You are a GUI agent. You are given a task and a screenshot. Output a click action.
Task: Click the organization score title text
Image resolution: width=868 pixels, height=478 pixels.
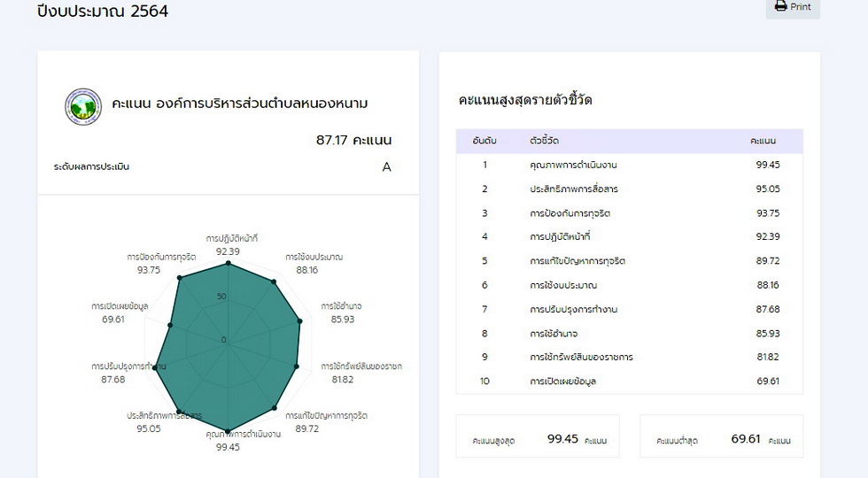pyautogui.click(x=240, y=104)
